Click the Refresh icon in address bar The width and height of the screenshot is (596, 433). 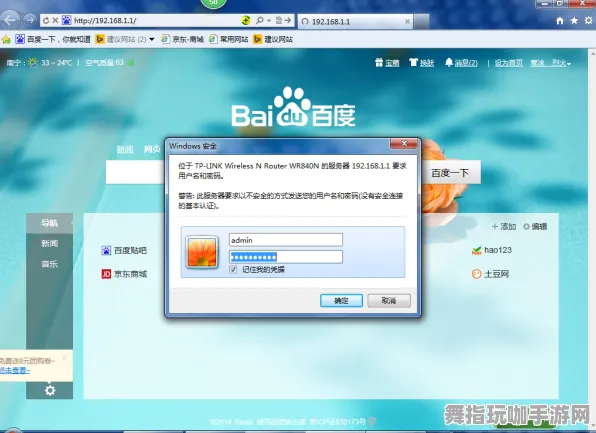point(46,21)
